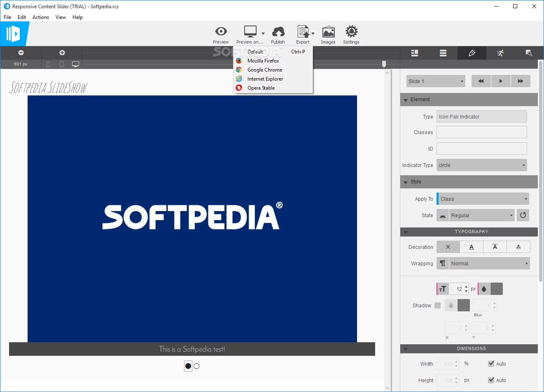Viewport: 544px width, 392px height.
Task: Open the Edit menu
Action: click(x=22, y=17)
